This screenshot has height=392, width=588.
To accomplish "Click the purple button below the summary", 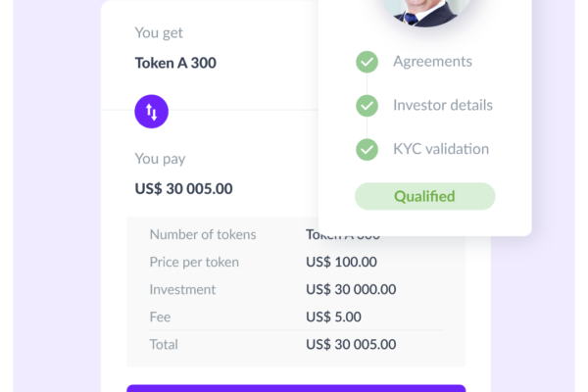I will click(x=296, y=388).
